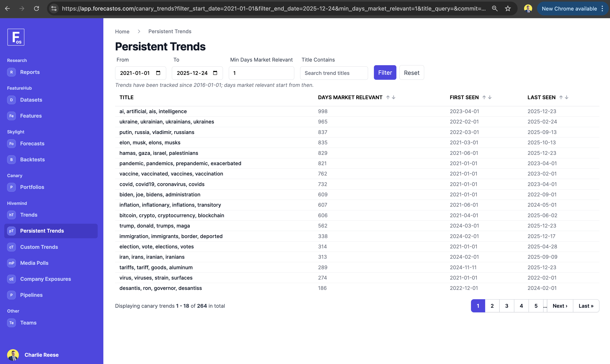The image size is (610, 364).
Task: Click the Features icon under FeatureHub
Action: click(x=11, y=116)
